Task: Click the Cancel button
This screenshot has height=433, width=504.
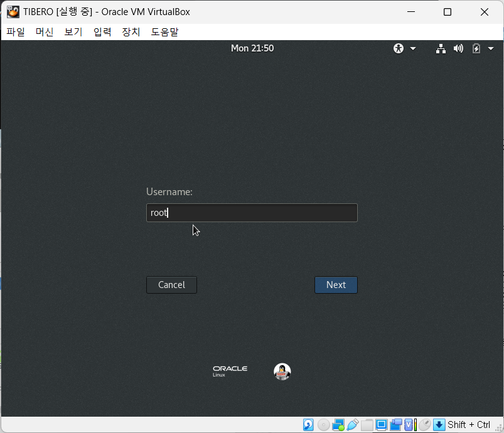Action: pos(171,285)
